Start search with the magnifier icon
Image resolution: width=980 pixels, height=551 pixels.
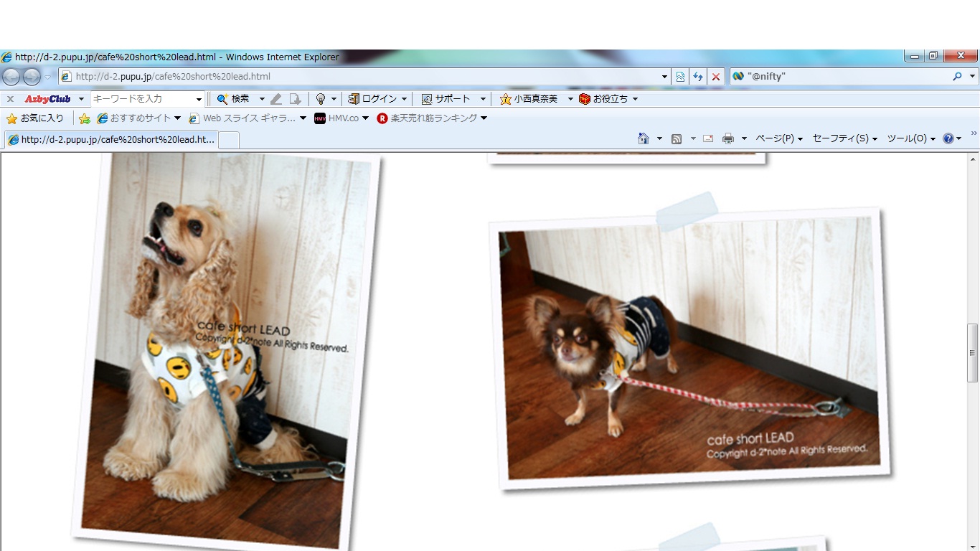coord(957,77)
